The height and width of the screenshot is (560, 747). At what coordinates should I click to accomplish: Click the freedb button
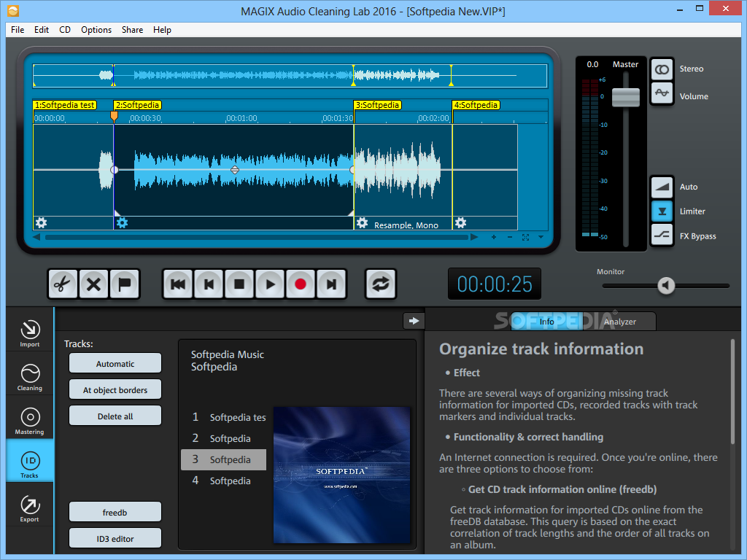[x=115, y=513]
